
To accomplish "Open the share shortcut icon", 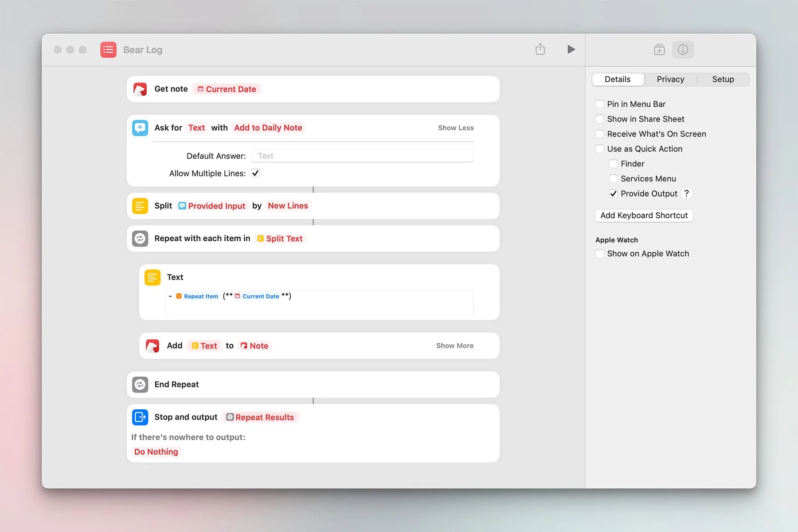I will coord(540,49).
